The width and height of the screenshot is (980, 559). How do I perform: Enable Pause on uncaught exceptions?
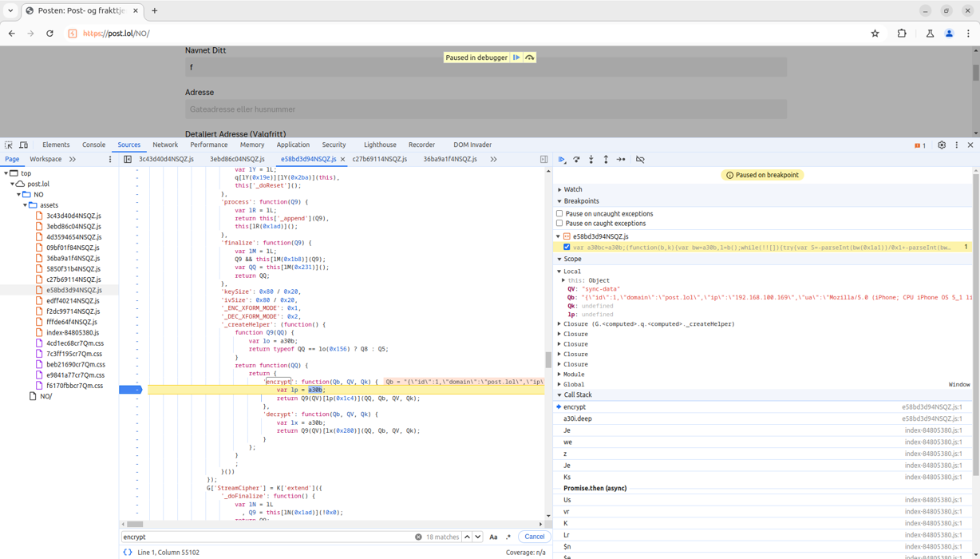(559, 214)
